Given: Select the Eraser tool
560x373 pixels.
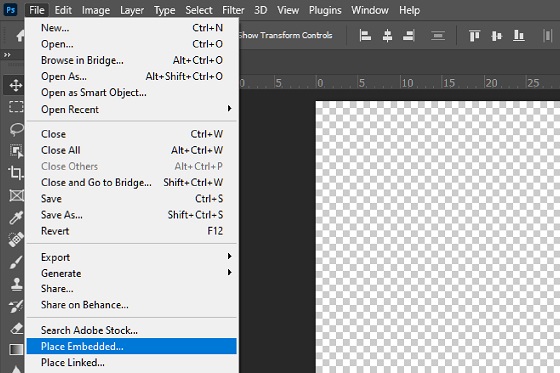Looking at the screenshot, I should 16,328.
